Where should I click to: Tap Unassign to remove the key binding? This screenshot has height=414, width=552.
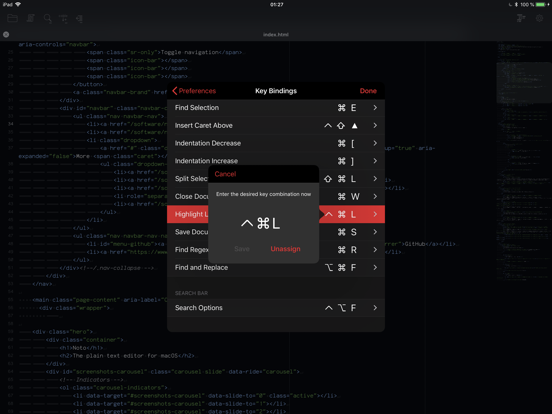click(285, 249)
